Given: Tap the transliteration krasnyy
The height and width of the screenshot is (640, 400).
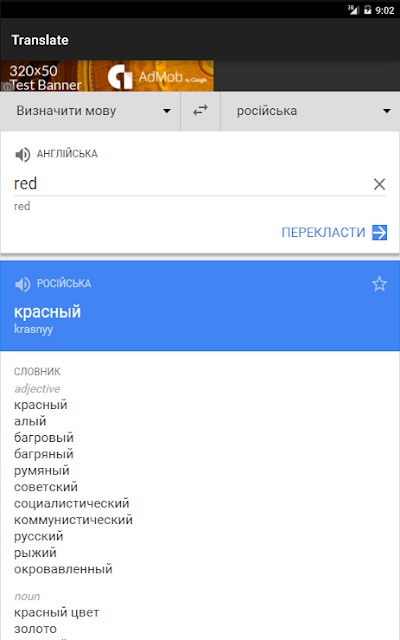Looking at the screenshot, I should [33, 329].
